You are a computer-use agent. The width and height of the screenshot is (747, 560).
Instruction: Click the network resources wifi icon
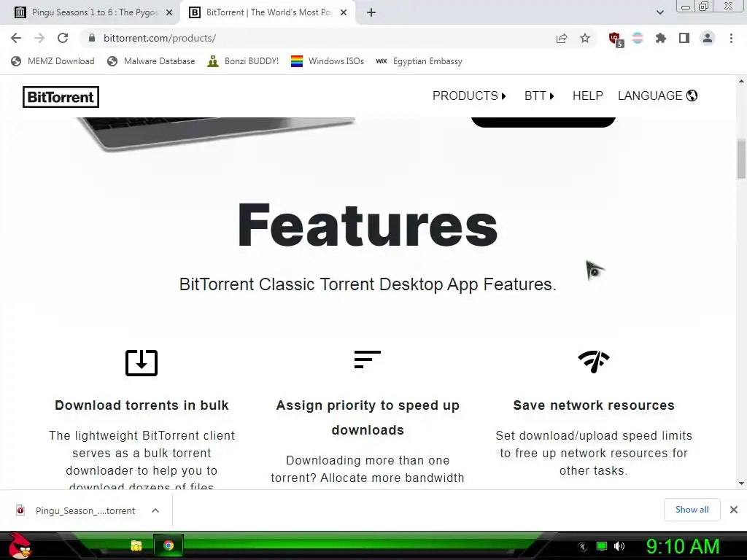pos(594,362)
